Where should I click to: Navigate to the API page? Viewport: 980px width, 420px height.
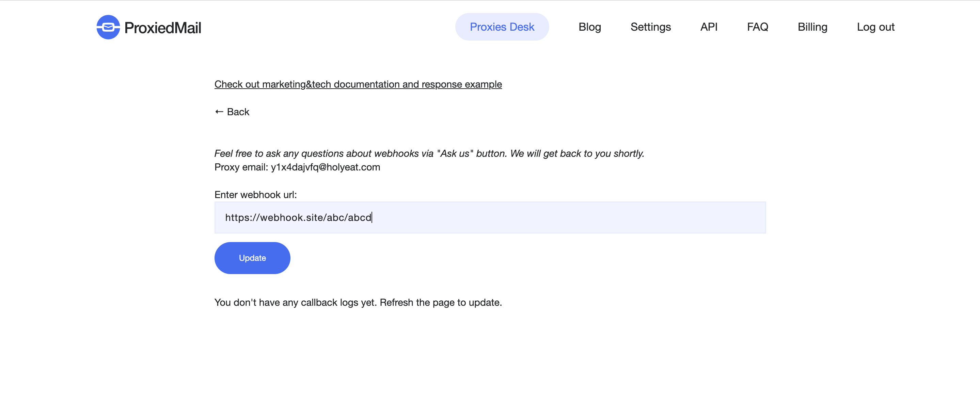(x=708, y=27)
